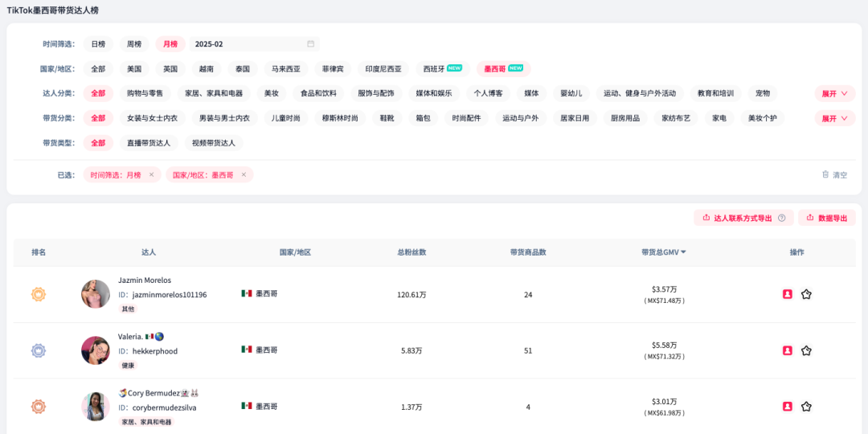Select 周榜 time filter
Image resolution: width=868 pixels, height=434 pixels.
[x=134, y=44]
